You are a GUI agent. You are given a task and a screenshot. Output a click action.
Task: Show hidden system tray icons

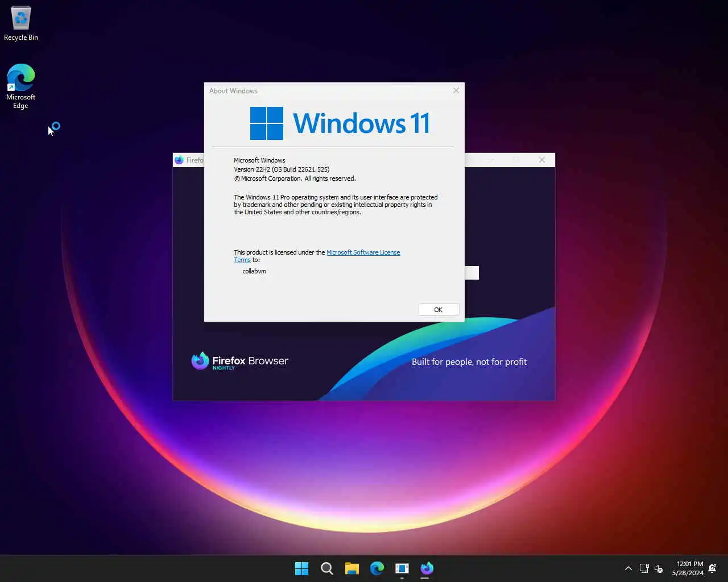628,568
